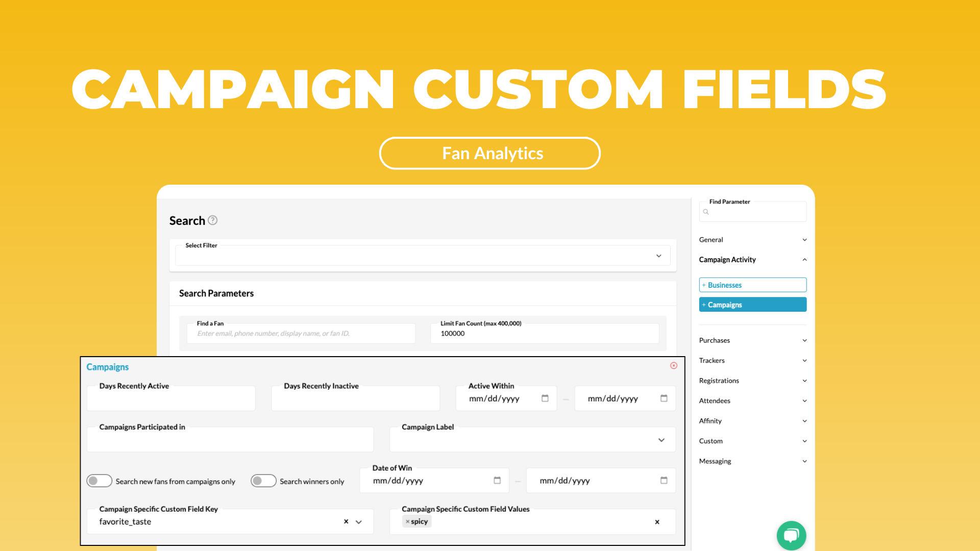Click the Limit Fan Count field
The image size is (980, 551).
pyautogui.click(x=545, y=333)
